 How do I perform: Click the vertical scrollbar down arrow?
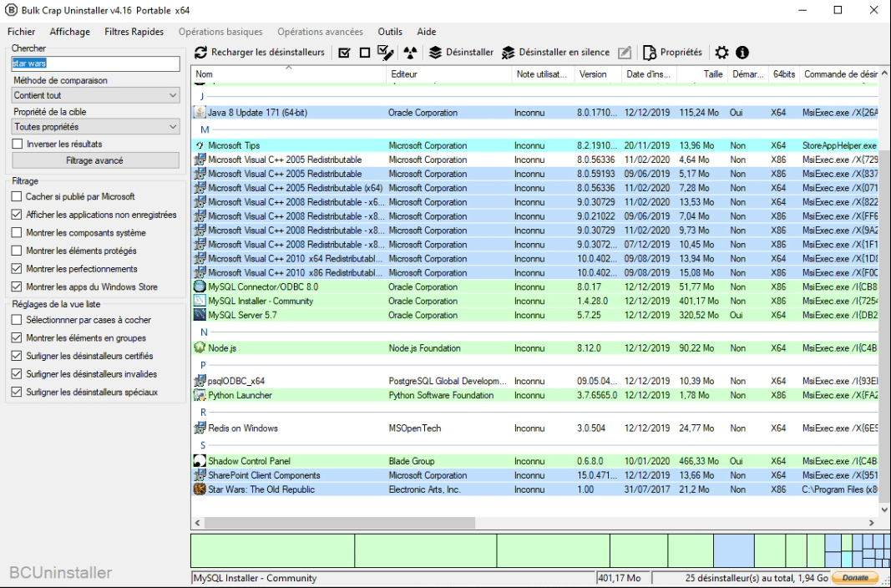pyautogui.click(x=884, y=510)
